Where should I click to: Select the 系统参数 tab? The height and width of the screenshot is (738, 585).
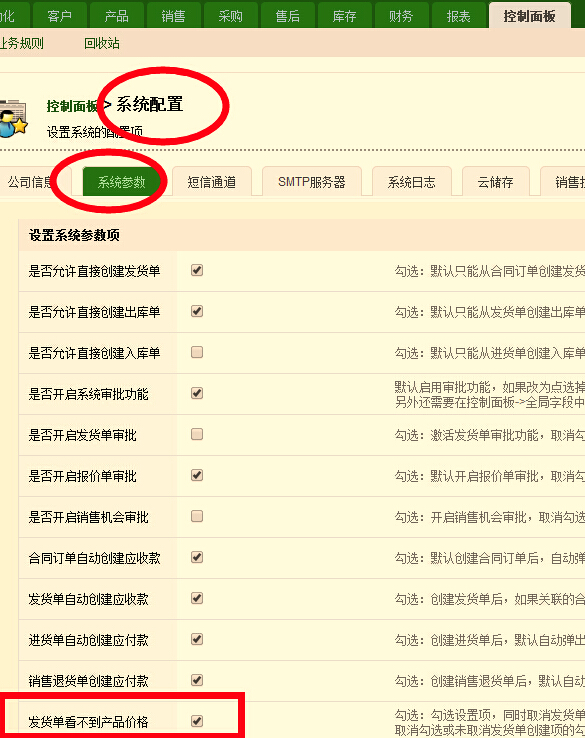(x=121, y=181)
